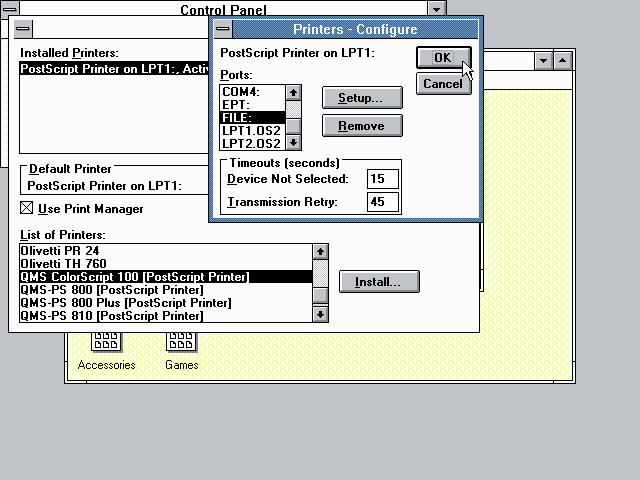The width and height of the screenshot is (640, 480).
Task: Open Printers - Configure dialog system menu
Action: point(223,29)
